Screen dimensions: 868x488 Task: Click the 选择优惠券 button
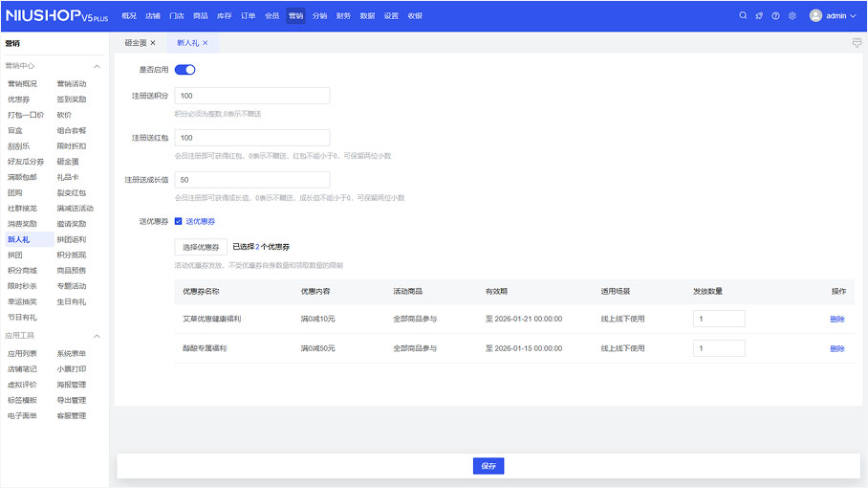[201, 247]
